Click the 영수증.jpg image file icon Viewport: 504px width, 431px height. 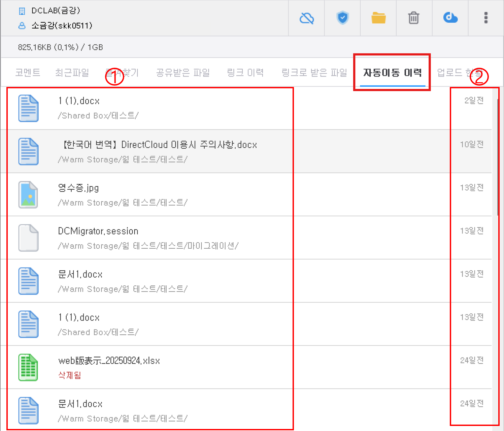[x=28, y=195]
